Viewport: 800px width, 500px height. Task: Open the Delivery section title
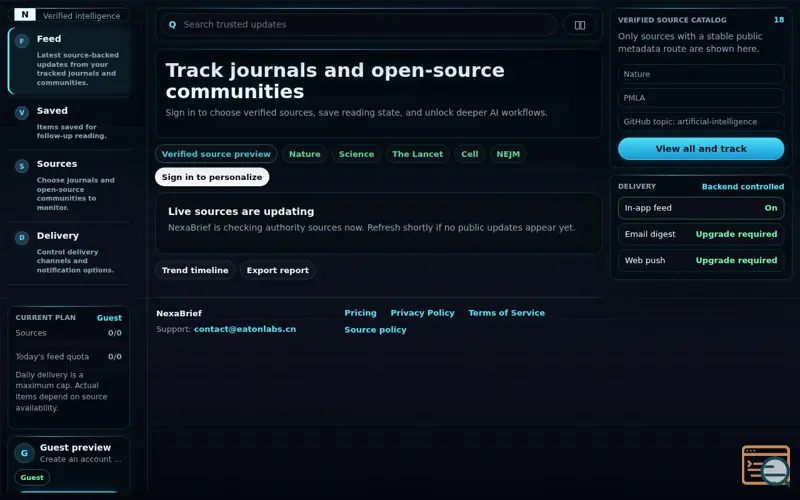coord(58,236)
